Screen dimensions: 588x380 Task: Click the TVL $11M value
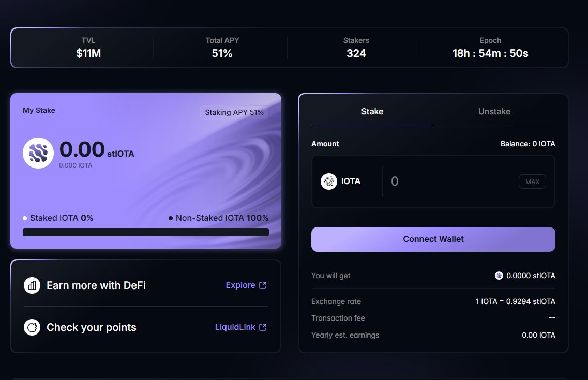point(88,53)
